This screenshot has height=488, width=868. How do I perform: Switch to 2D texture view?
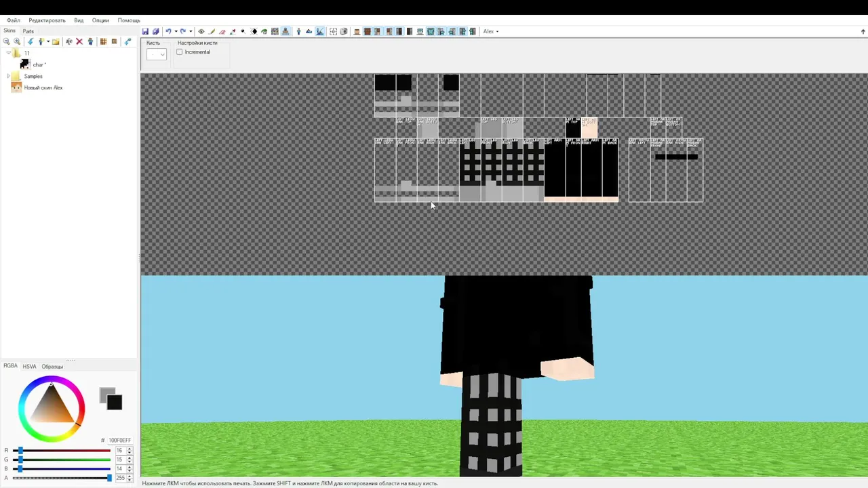coord(309,31)
